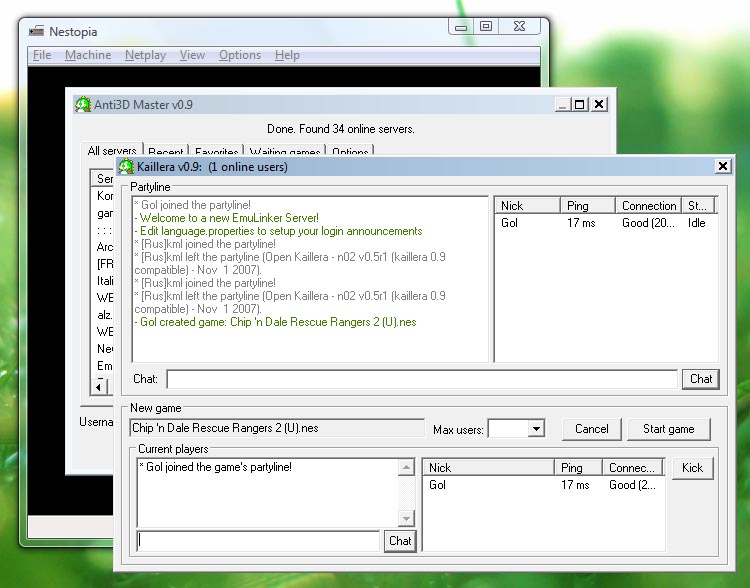Click the partyline Chat send button
Image resolution: width=750 pixels, height=588 pixels.
[x=701, y=379]
